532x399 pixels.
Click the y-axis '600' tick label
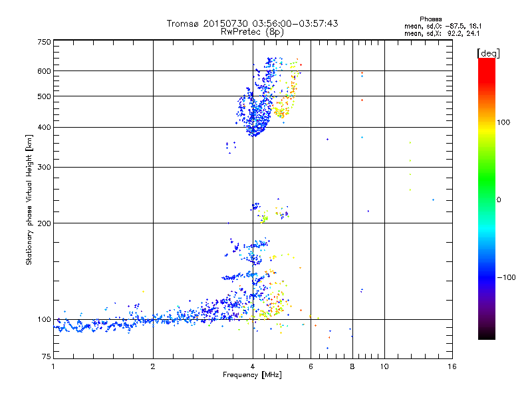pyautogui.click(x=44, y=71)
